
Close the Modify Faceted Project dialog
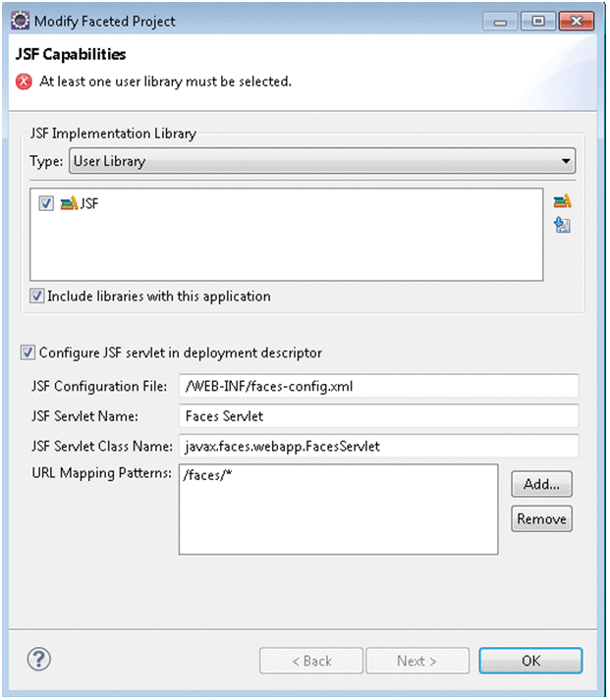(573, 20)
